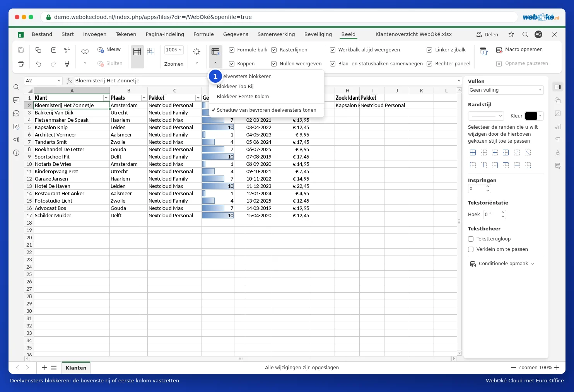Open the Klant column filter dropdown
Viewport: 574px width, 392px height.
click(x=106, y=98)
